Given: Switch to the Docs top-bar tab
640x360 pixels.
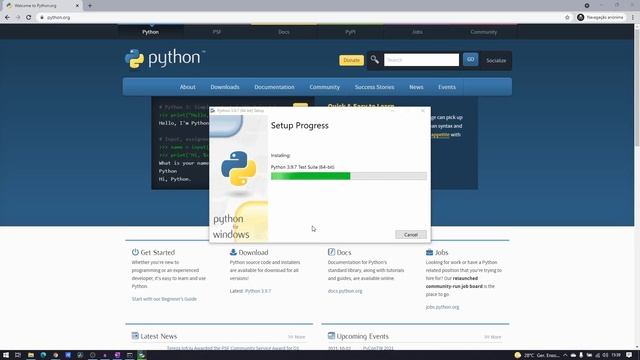Looking at the screenshot, I should click(x=284, y=32).
